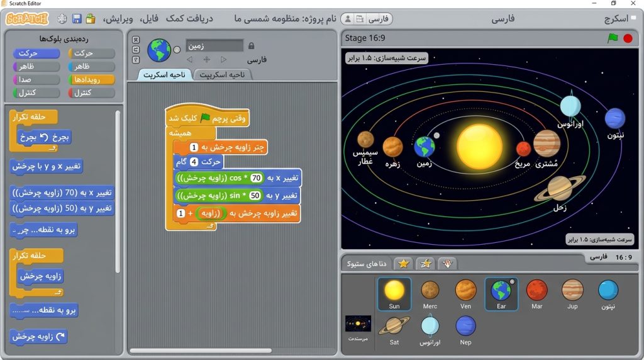Open the رویدادها block category
The image size is (644, 360).
[91, 79]
